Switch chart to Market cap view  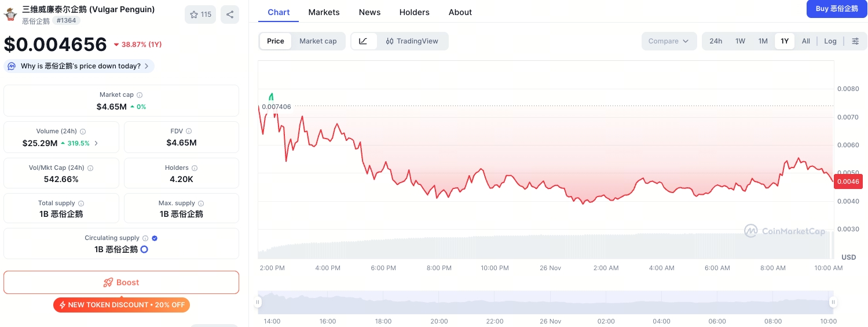point(318,41)
